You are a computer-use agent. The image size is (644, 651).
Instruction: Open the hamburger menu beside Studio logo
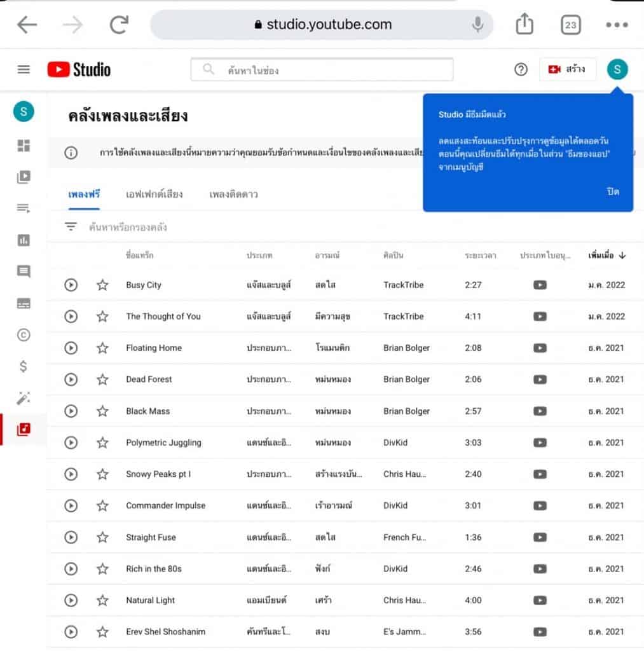pyautogui.click(x=24, y=70)
